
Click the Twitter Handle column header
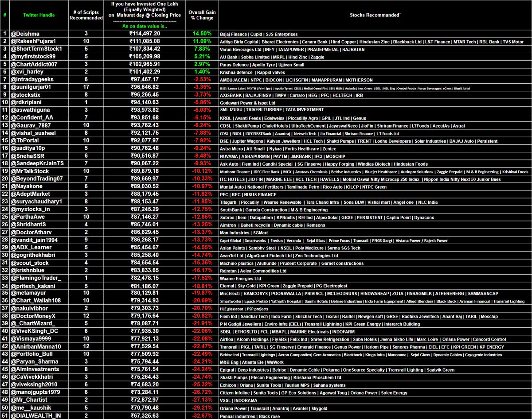coord(39,15)
